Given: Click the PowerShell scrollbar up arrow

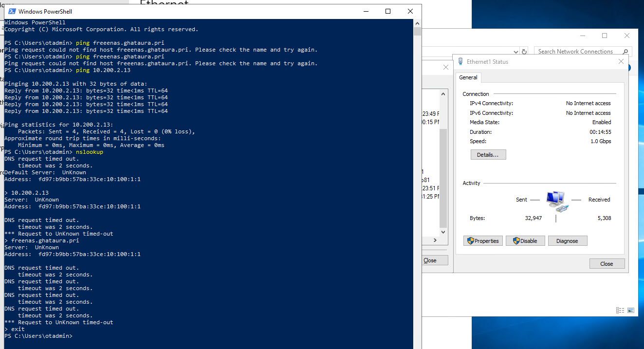Looking at the screenshot, I should [417, 23].
